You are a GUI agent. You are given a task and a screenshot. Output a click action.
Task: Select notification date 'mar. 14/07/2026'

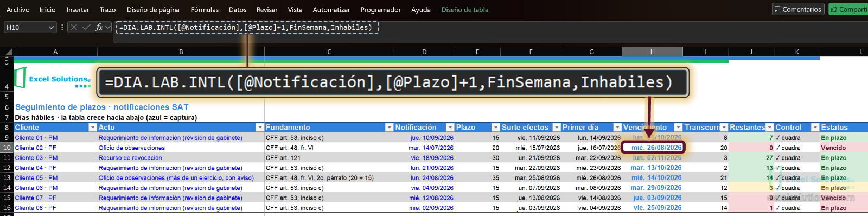click(424, 148)
